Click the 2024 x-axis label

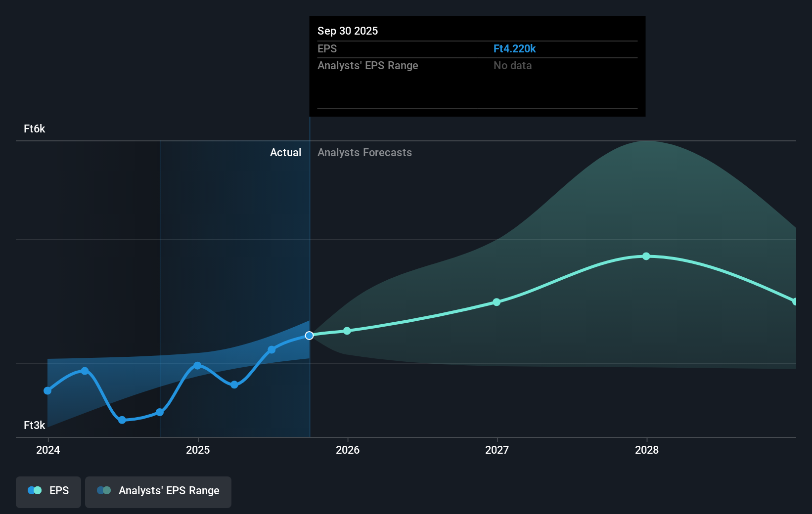point(48,450)
